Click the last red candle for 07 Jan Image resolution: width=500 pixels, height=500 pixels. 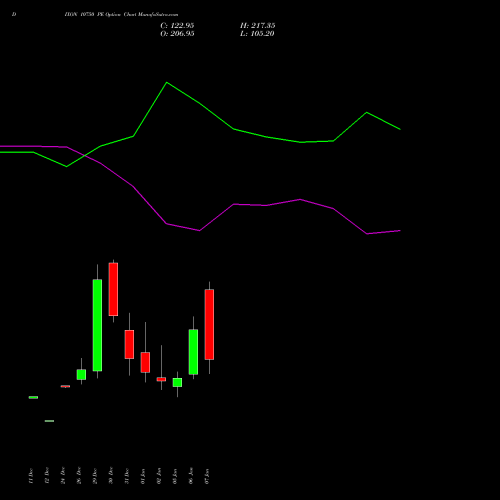pos(209,324)
